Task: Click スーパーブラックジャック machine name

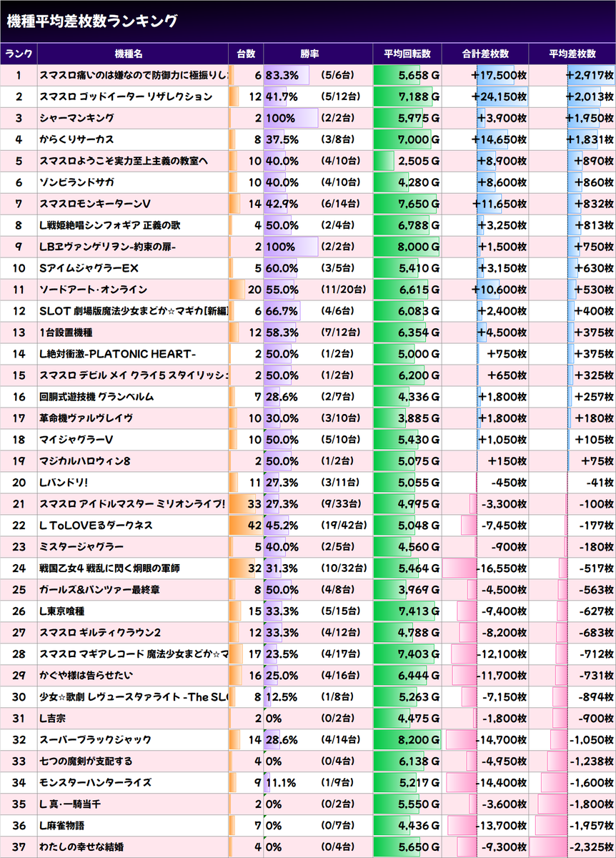Action: pyautogui.click(x=95, y=740)
